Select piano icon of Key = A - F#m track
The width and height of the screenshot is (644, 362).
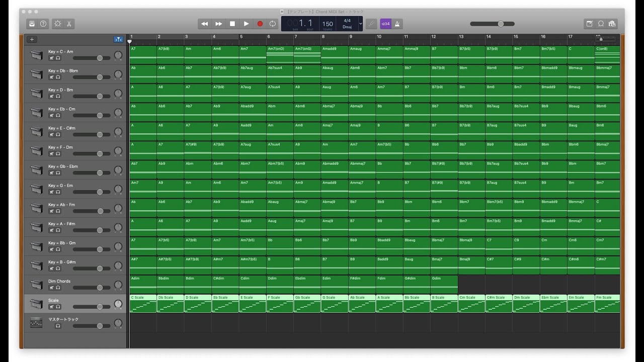click(x=36, y=227)
